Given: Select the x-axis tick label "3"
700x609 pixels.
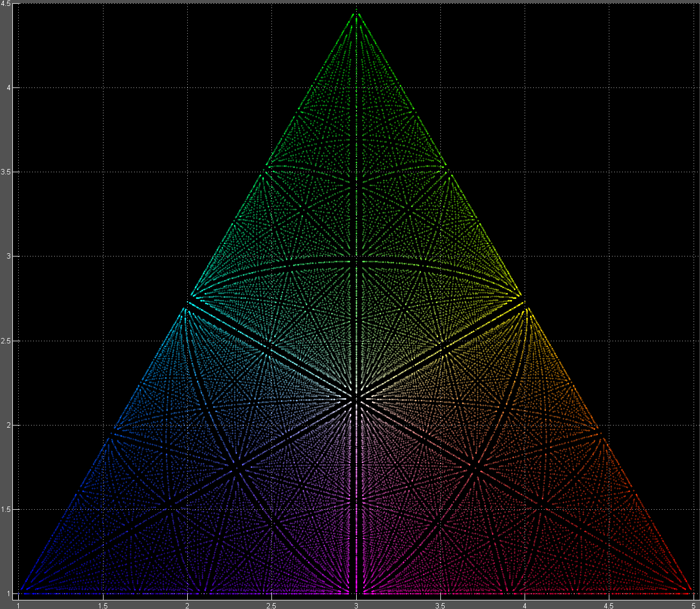Looking at the screenshot, I should (356, 605).
